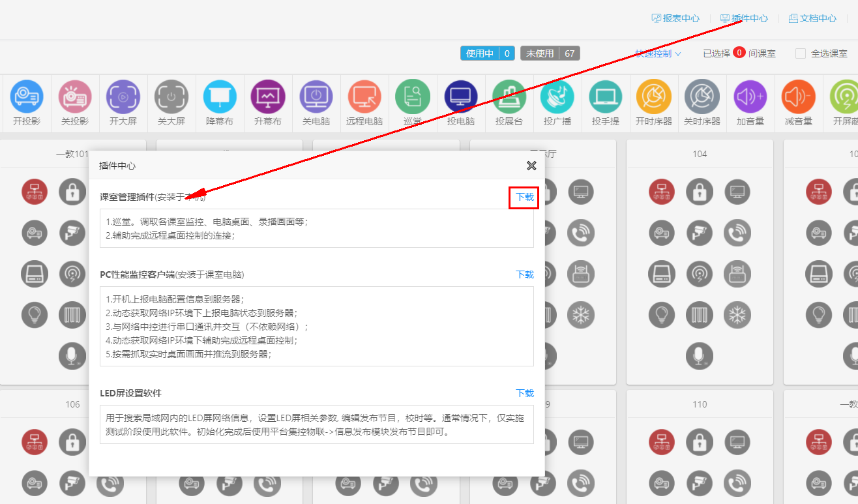Click red network icon in classroom 一教101
This screenshot has height=504, width=858.
(35, 192)
